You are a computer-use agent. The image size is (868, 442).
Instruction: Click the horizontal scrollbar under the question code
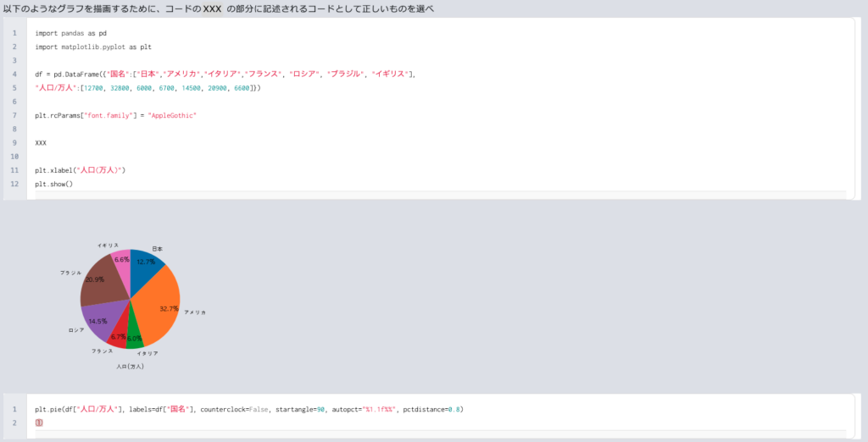pyautogui.click(x=440, y=196)
